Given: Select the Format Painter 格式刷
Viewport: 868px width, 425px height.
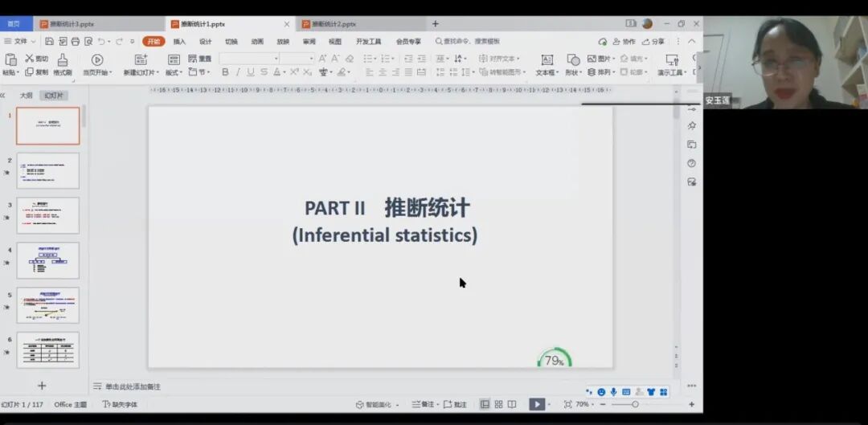Looking at the screenshot, I should pyautogui.click(x=63, y=64).
